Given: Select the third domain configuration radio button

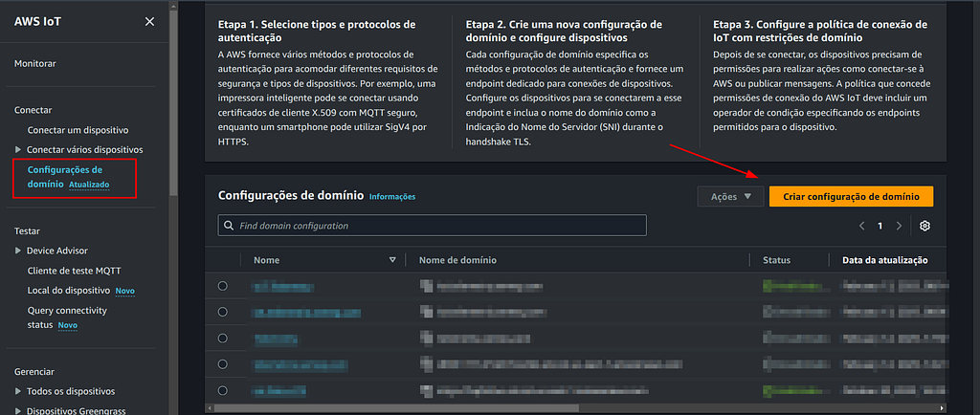Looking at the screenshot, I should [x=222, y=338].
